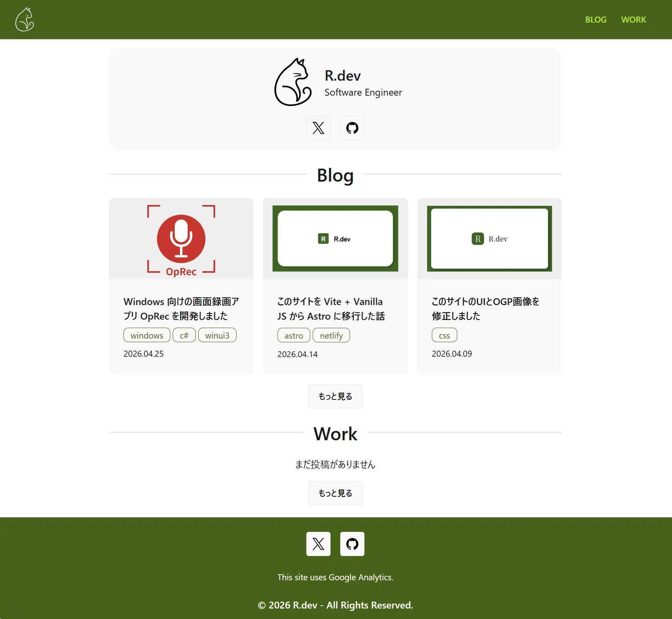Open GitHub icon in the footer
This screenshot has height=619, width=672.
coord(352,544)
